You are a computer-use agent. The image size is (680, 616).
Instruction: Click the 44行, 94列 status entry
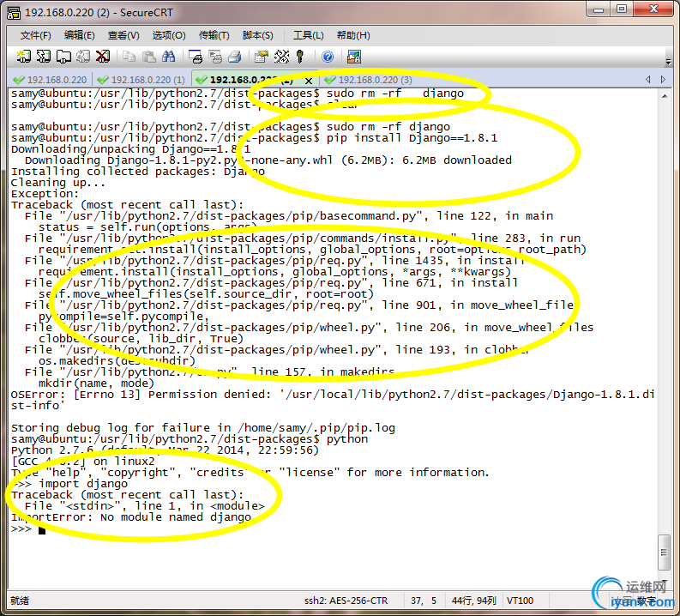[473, 601]
